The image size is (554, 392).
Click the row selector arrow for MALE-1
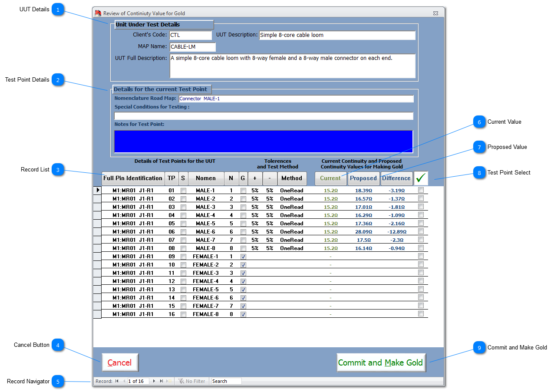pyautogui.click(x=98, y=190)
